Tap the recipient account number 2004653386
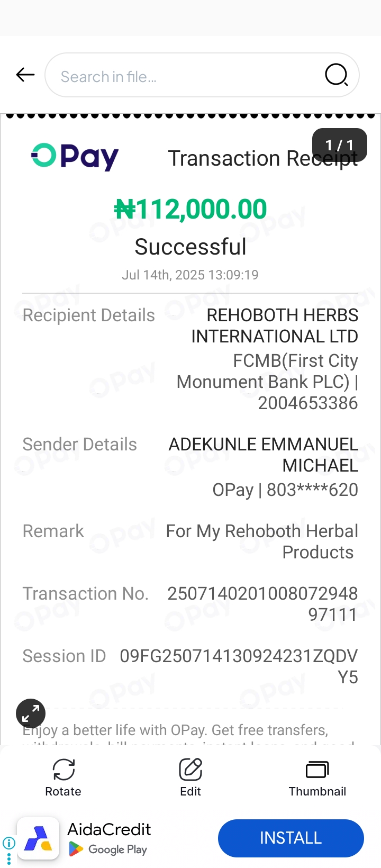381x868 pixels. (x=307, y=403)
